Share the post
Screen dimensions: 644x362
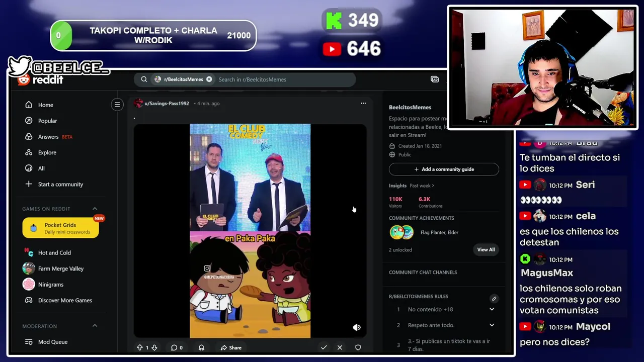(231, 347)
